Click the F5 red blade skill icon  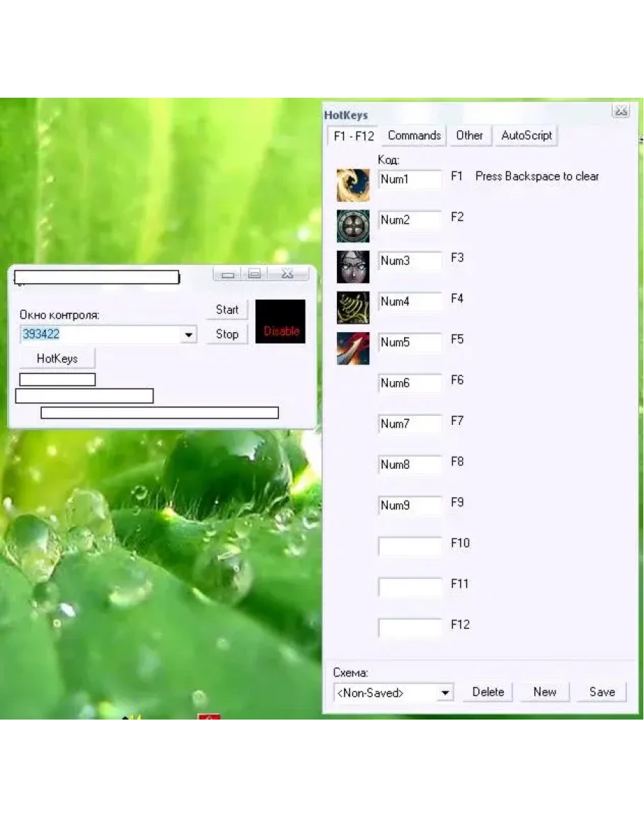point(352,348)
